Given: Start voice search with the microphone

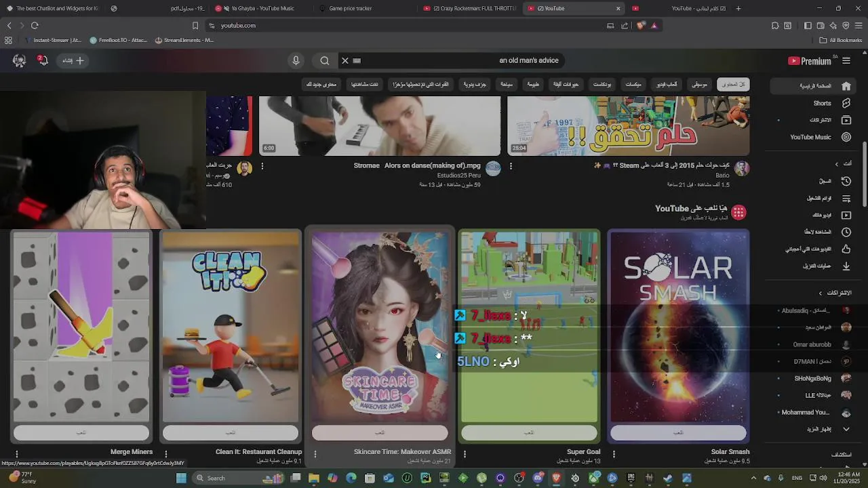Looking at the screenshot, I should [296, 60].
